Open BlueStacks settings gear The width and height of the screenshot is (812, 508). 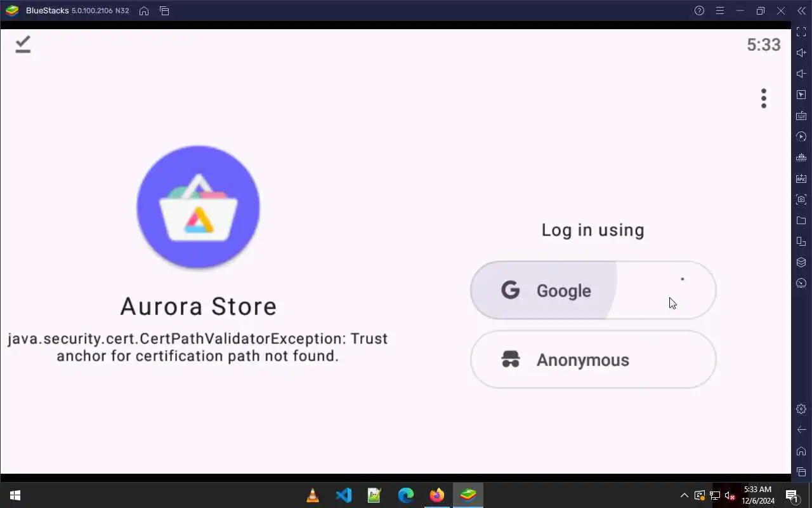801,409
